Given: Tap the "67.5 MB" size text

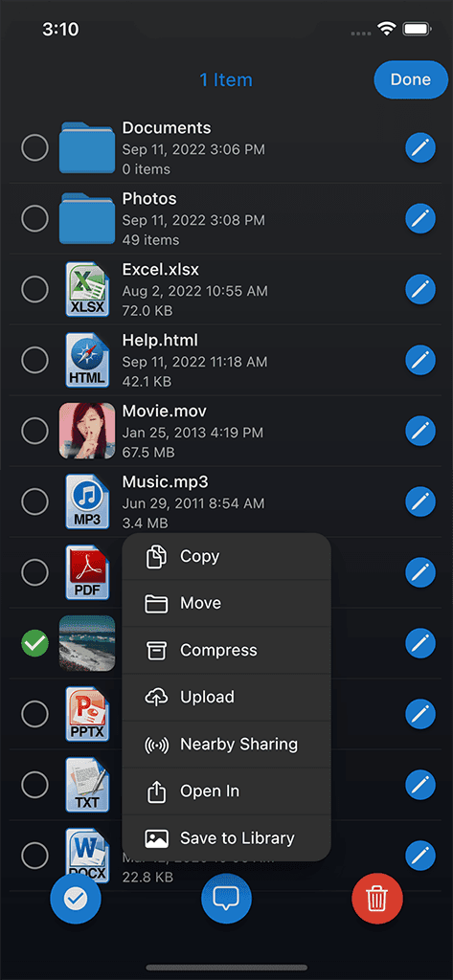Looking at the screenshot, I should [x=148, y=452].
